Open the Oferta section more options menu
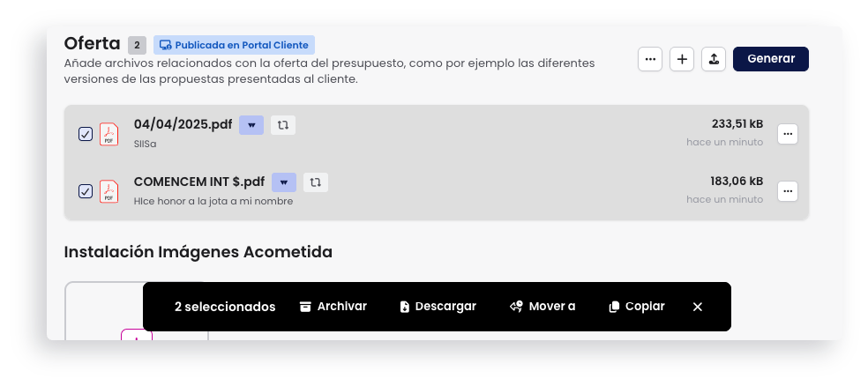Image resolution: width=868 pixels, height=386 pixels. tap(650, 59)
